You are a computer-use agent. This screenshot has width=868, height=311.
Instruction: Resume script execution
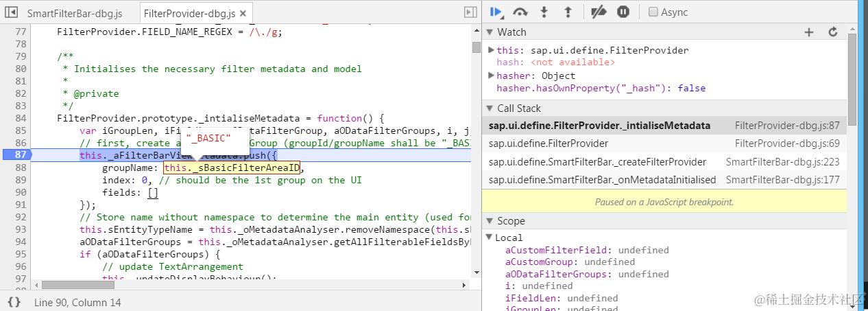point(497,12)
